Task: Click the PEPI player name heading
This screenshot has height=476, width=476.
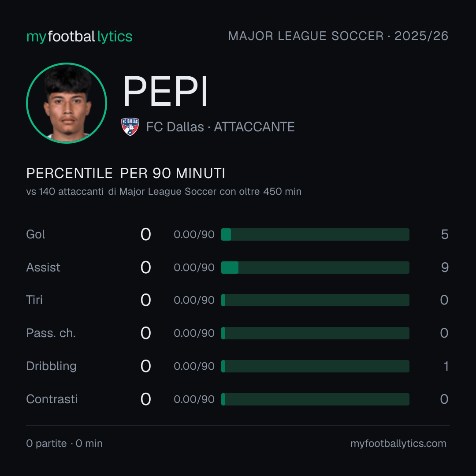Action: 165,91
